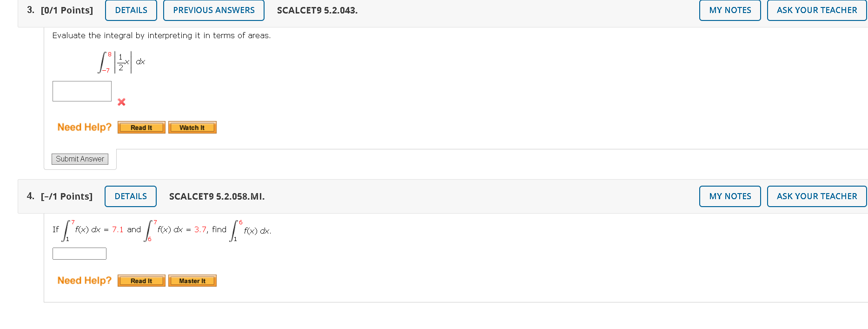Click ASK YOUR TEACHER for problem 3
Image resolution: width=868 pixels, height=329 pixels.
click(x=817, y=10)
